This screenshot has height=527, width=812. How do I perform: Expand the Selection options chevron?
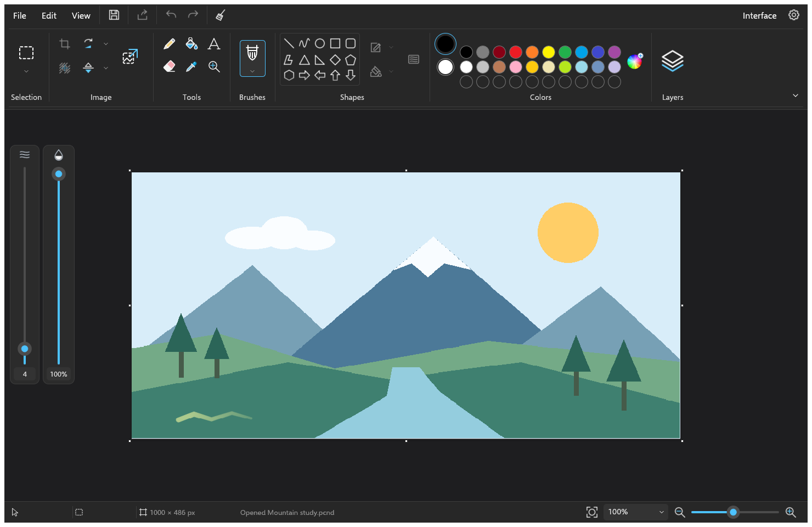(x=26, y=71)
